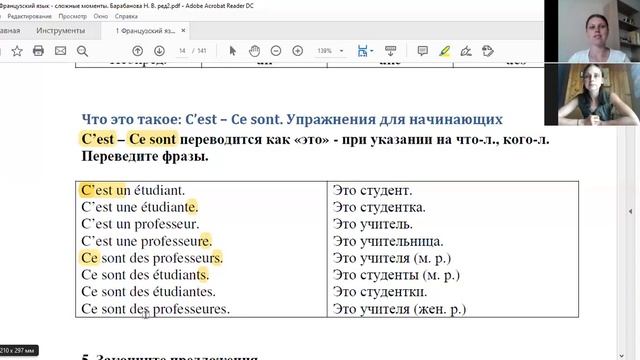The image size is (640, 360).
Task: Click the instruction Переведите фразы.
Action: coord(145,156)
